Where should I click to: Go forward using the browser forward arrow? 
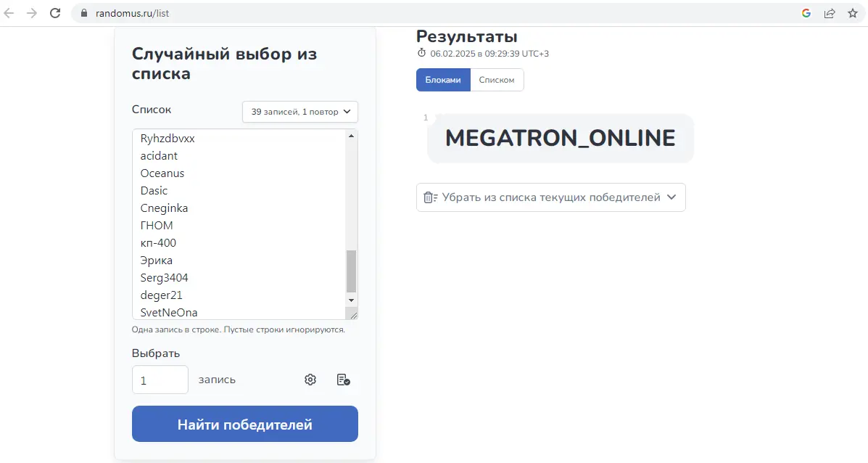point(32,13)
